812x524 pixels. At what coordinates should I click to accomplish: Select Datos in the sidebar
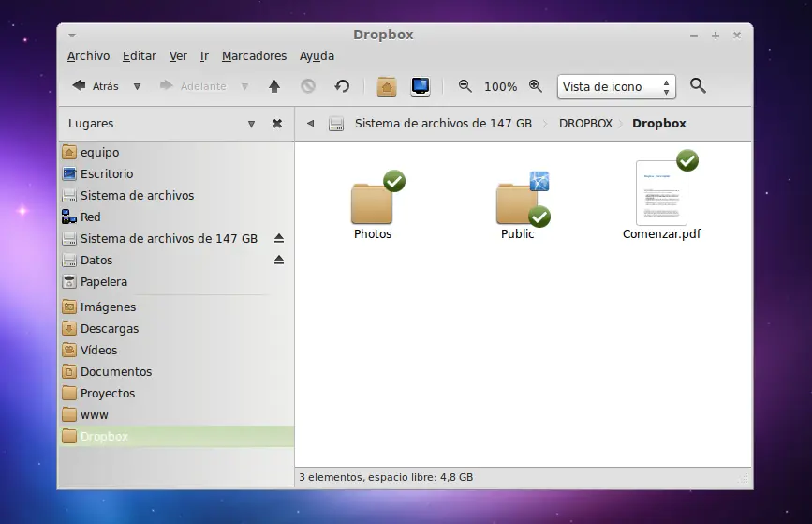tap(176, 261)
